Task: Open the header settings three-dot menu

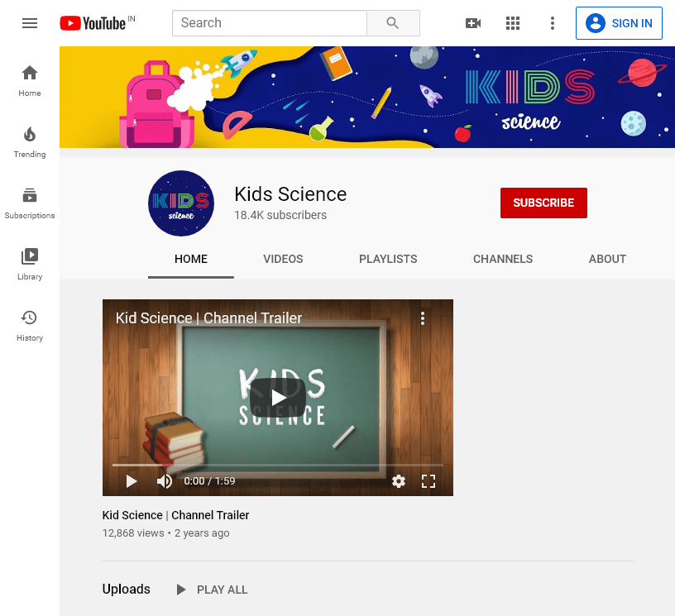Action: pos(553,23)
